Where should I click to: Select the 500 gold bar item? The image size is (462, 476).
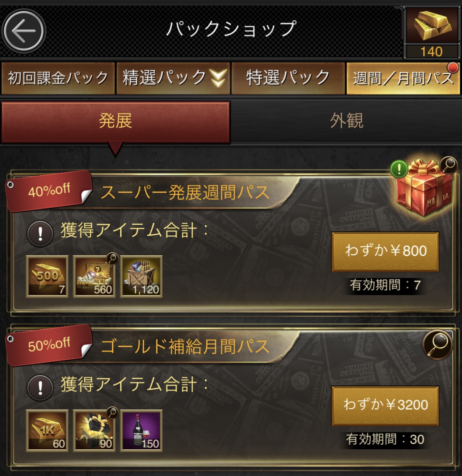(47, 276)
